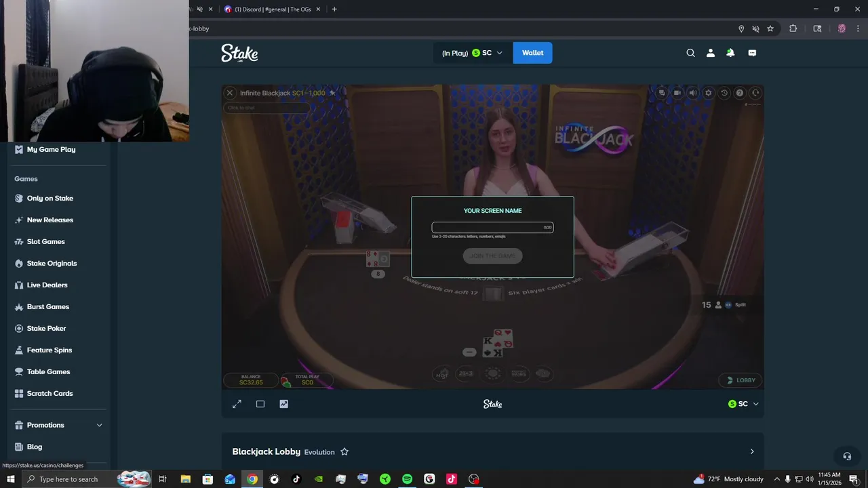Toggle the video camera icon in game
868x488 pixels.
[677, 93]
